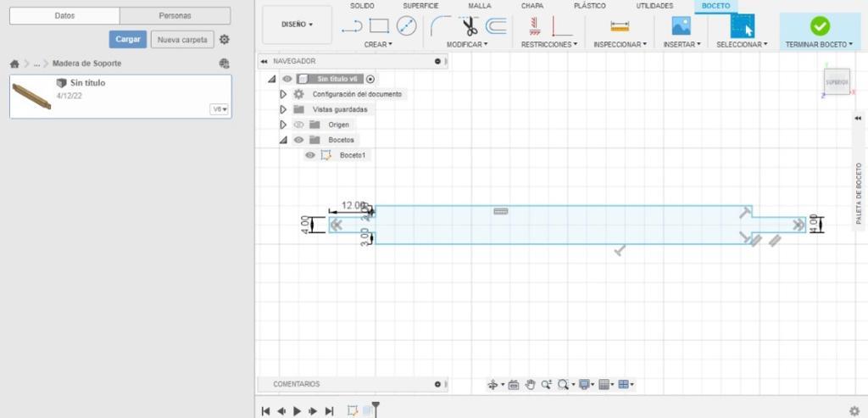Open the Sin título file thumbnail
868x418 pixels.
pyautogui.click(x=31, y=97)
